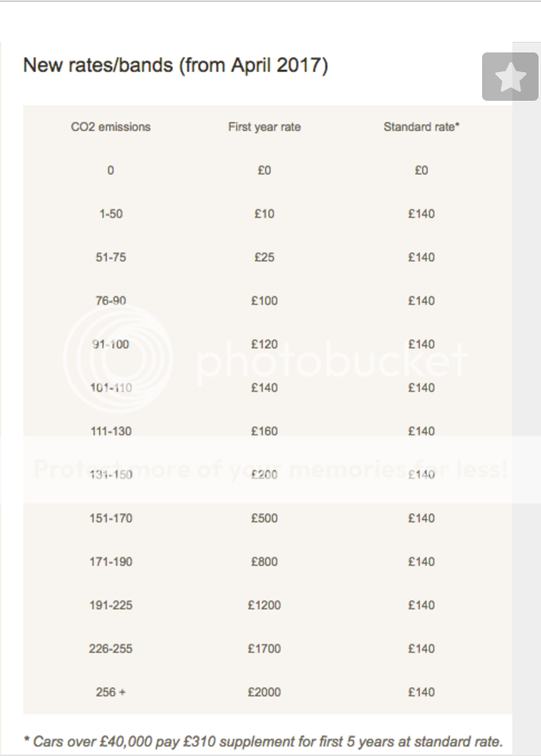
Task: Click the 226-255 emissions band cell
Action: pyautogui.click(x=111, y=649)
